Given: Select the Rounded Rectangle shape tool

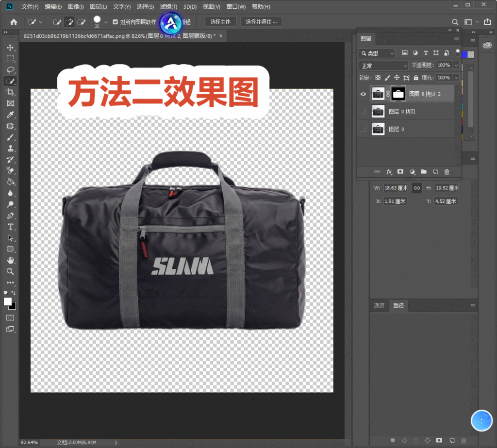Looking at the screenshot, I should 10,249.
